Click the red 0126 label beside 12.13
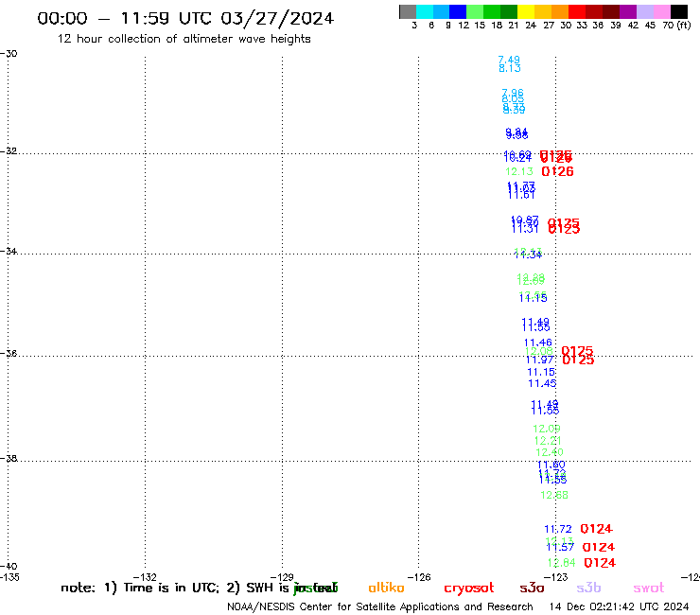 557,171
